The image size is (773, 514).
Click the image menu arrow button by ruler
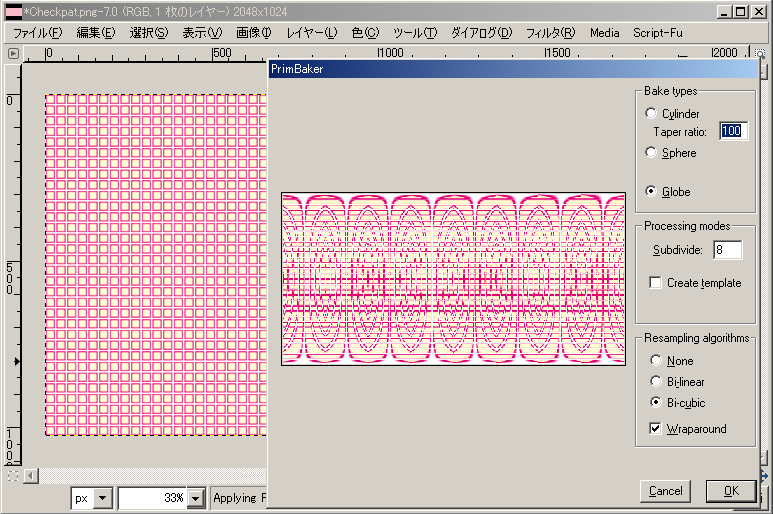[13, 53]
